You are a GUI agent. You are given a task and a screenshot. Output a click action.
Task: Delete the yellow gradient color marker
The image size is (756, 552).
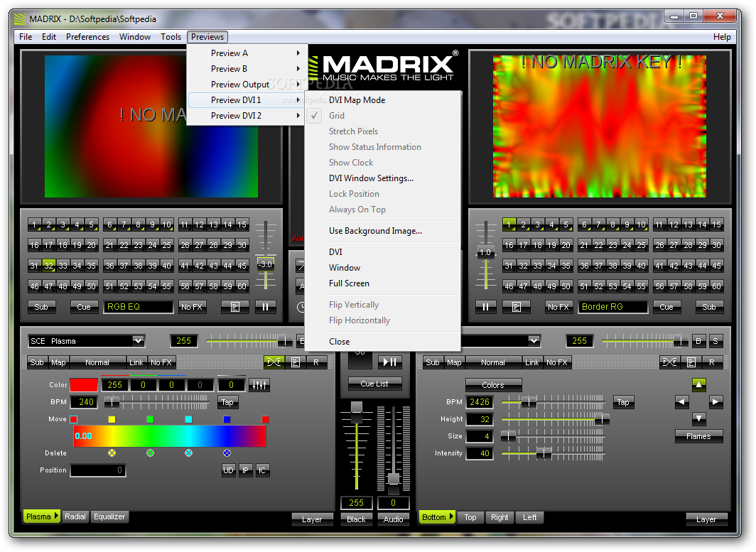[x=112, y=453]
